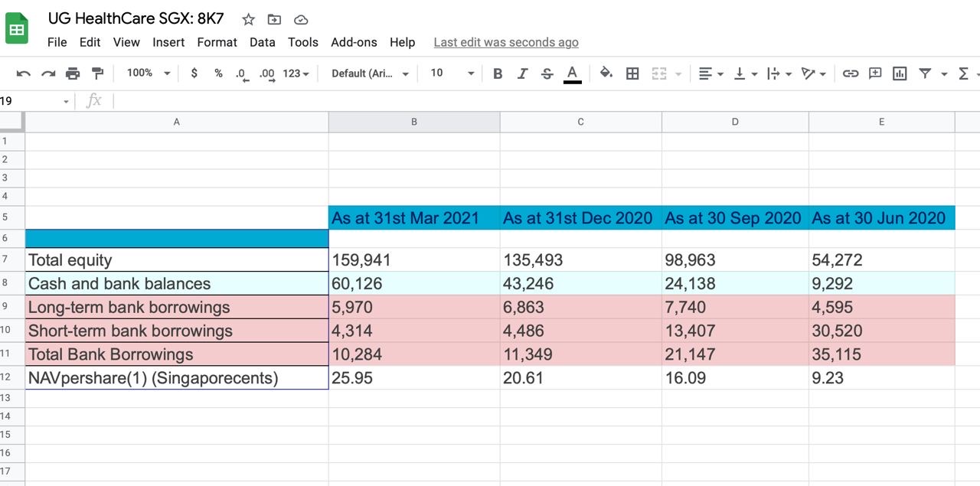Open the Format menu
This screenshot has width=980, height=486.
coord(217,42)
